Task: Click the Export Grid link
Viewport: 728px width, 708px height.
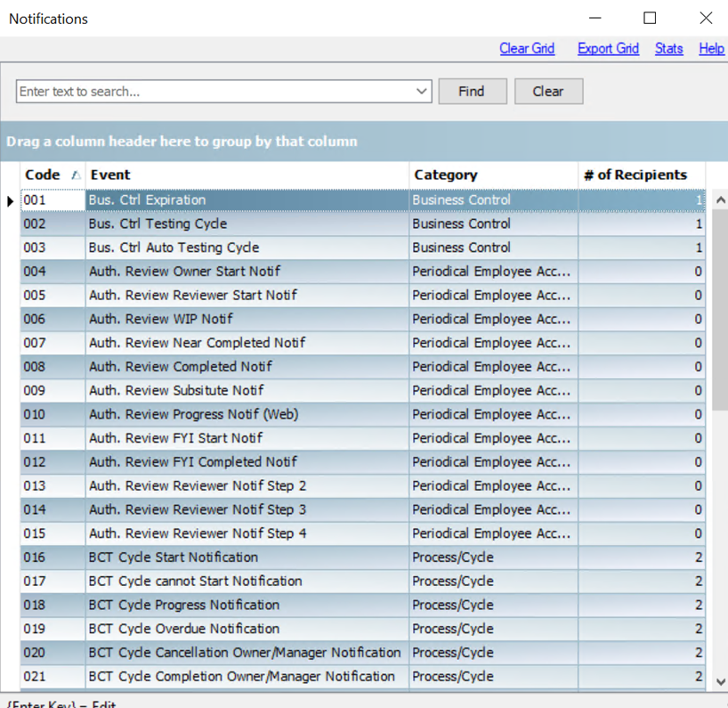Action: tap(608, 49)
